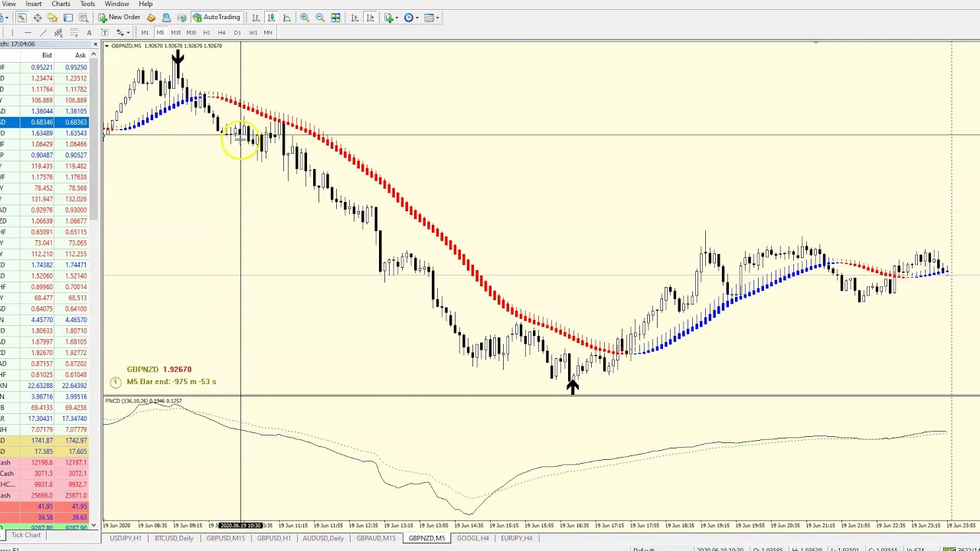Zoom out of the chart
This screenshot has height=551, width=980.
click(x=319, y=18)
